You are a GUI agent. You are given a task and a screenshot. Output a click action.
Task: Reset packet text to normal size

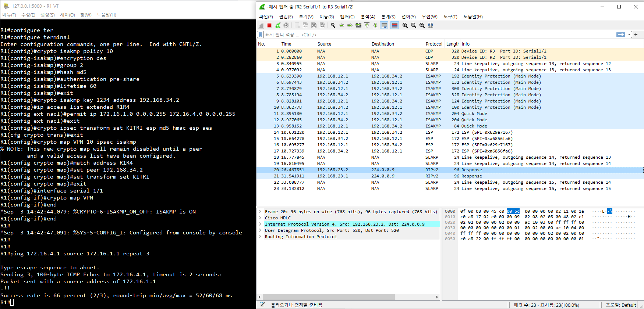tap(422, 25)
